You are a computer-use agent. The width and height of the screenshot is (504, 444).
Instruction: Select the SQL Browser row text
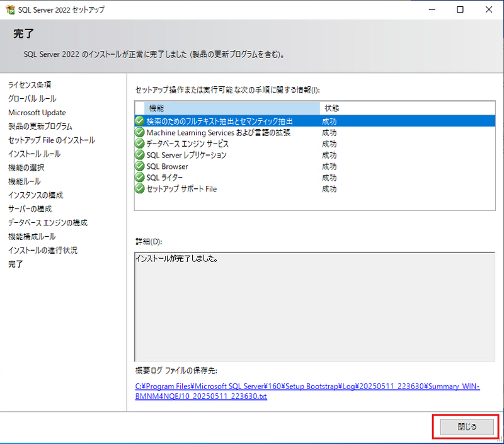coord(167,166)
